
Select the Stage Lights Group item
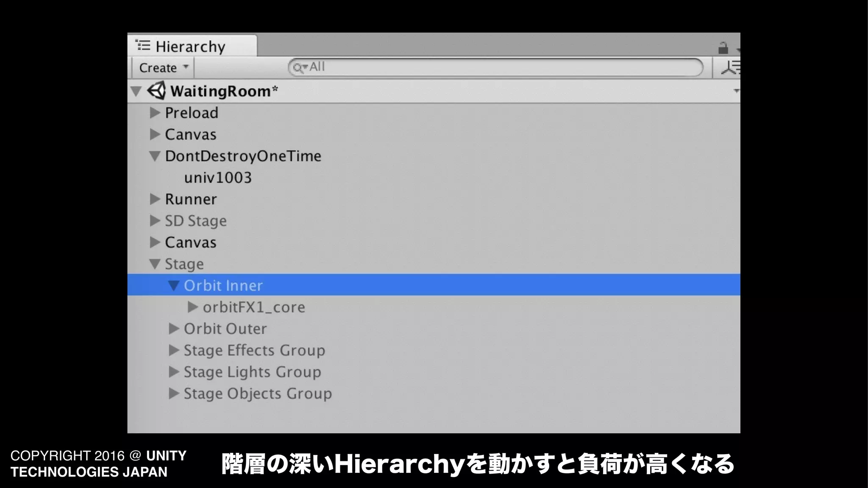click(x=252, y=372)
